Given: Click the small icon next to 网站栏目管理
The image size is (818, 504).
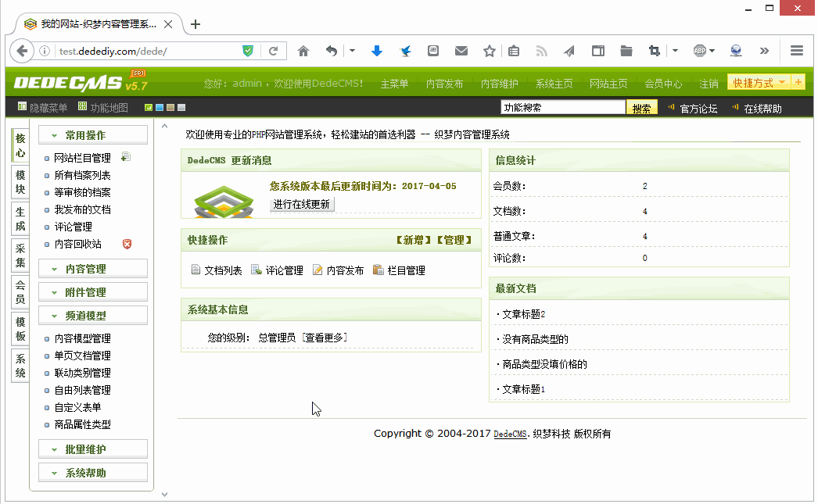Looking at the screenshot, I should tap(125, 156).
